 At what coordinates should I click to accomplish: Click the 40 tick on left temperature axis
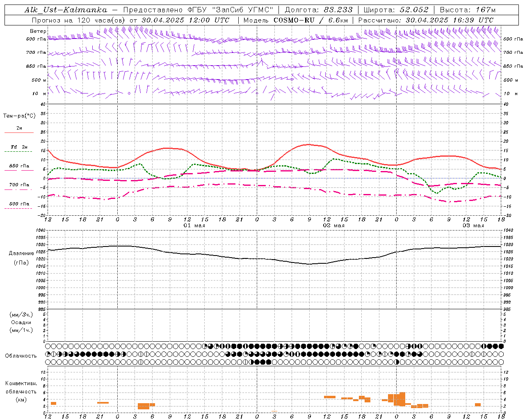pyautogui.click(x=43, y=104)
